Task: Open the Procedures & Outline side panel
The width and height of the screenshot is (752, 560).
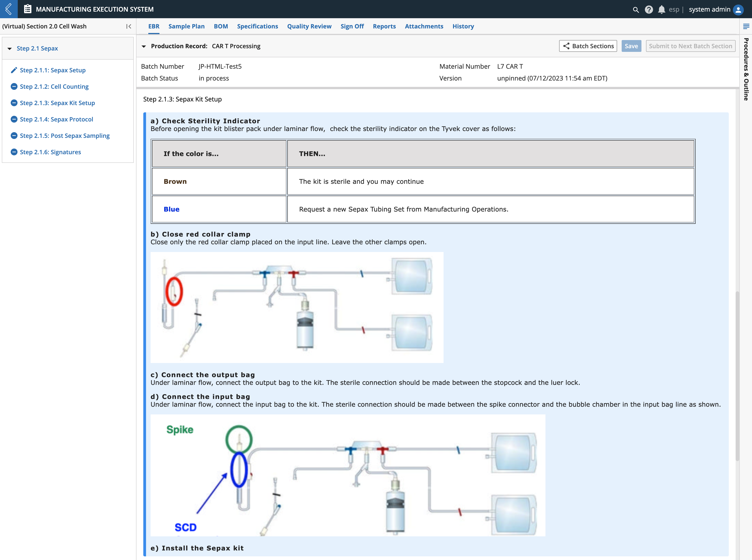Action: (746, 69)
